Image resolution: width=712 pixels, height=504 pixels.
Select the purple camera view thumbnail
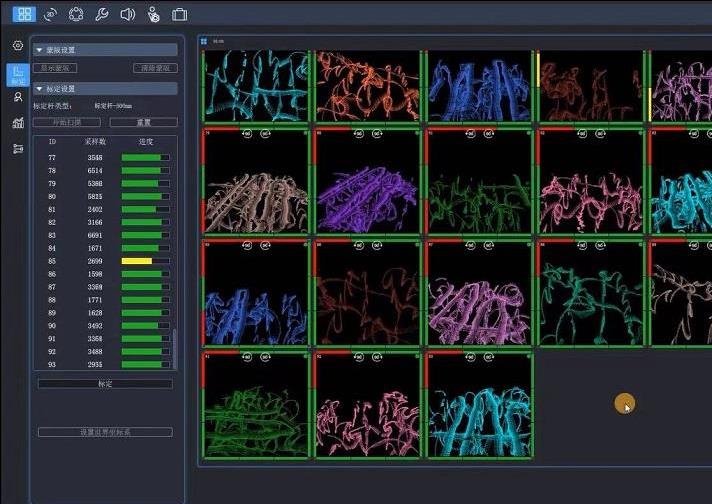tap(368, 184)
